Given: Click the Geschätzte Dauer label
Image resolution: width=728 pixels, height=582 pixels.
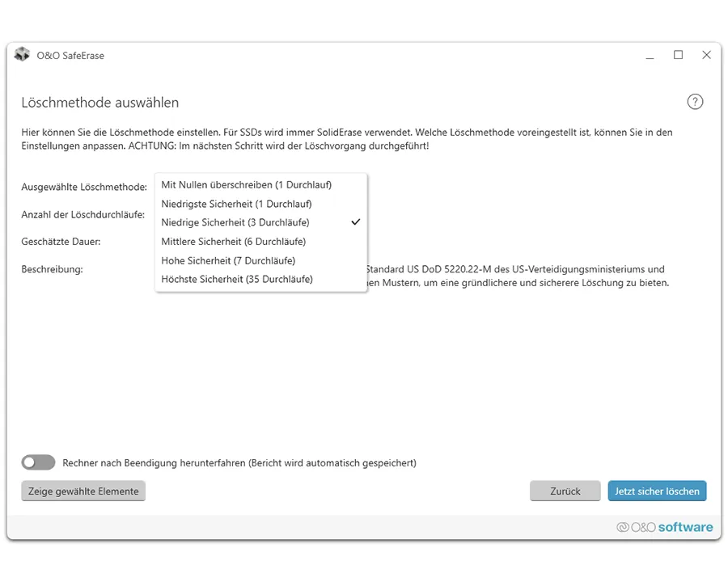Looking at the screenshot, I should (x=61, y=242).
